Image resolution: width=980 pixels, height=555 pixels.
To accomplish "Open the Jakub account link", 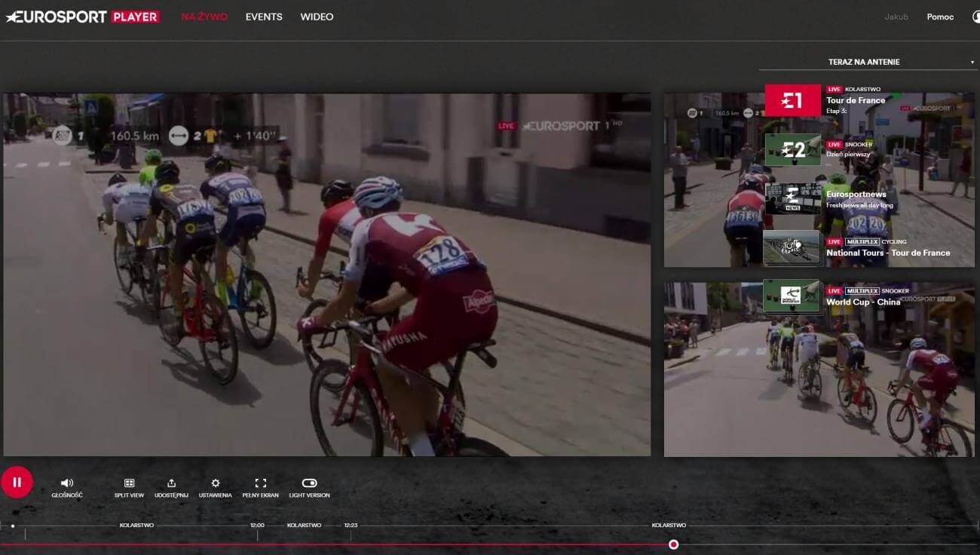I will click(896, 17).
